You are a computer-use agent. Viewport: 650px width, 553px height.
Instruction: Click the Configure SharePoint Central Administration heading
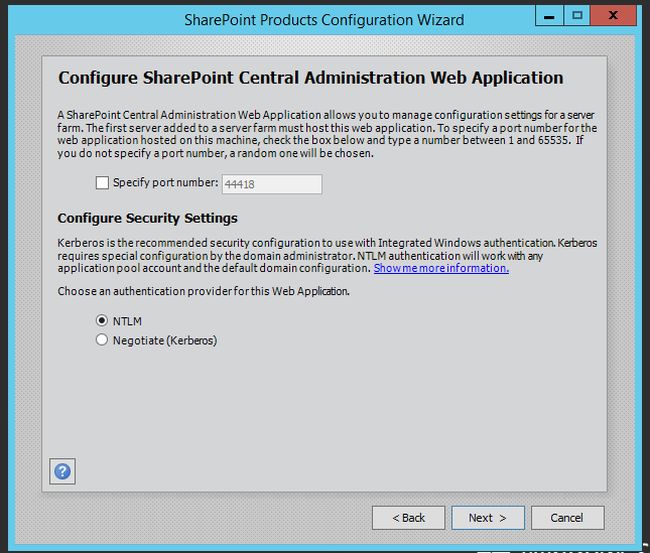[x=311, y=78]
